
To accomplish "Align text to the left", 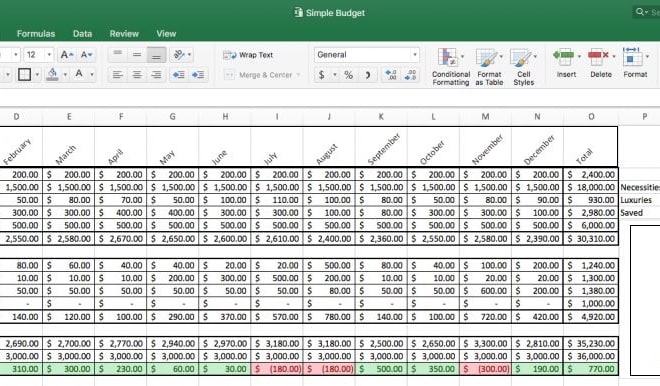I will point(117,75).
